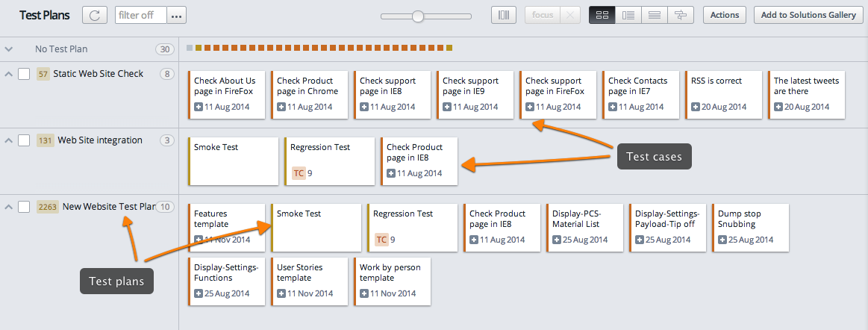Tick the New Website Test Plan checkbox

(24, 207)
